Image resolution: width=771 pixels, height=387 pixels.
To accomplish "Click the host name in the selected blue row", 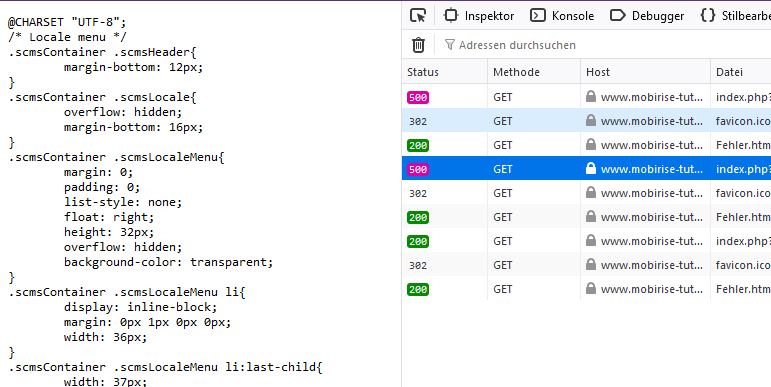I will click(652, 169).
